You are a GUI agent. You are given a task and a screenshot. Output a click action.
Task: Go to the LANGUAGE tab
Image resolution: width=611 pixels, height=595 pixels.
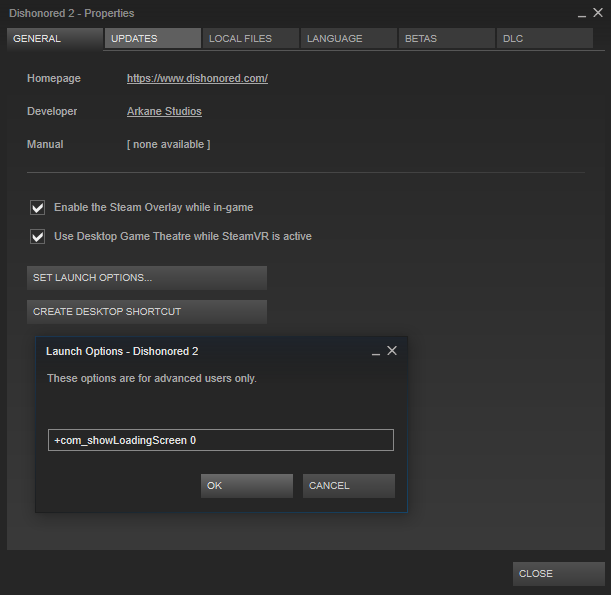pos(348,39)
